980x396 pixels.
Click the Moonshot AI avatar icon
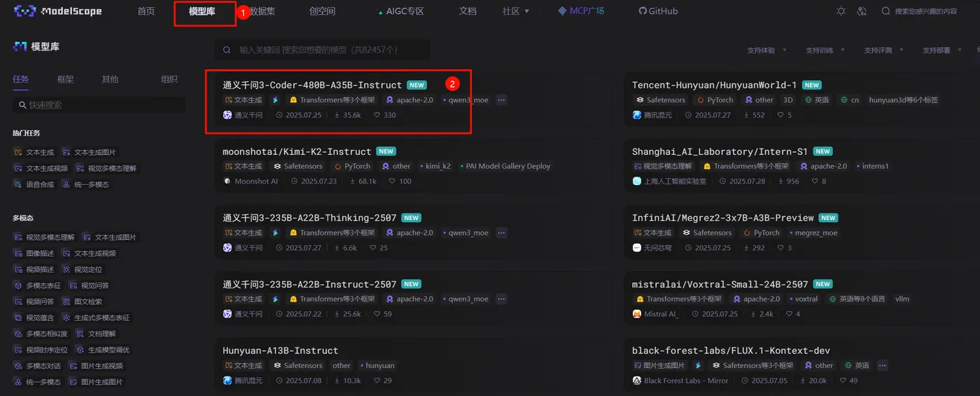click(227, 181)
